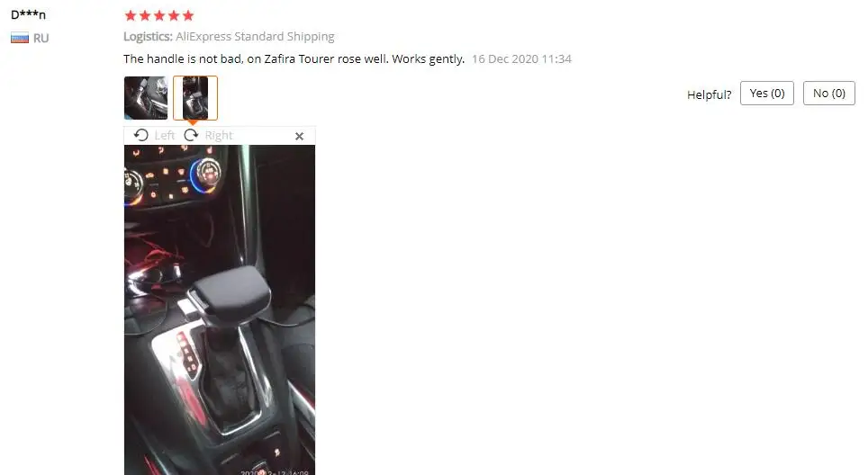The width and height of the screenshot is (868, 475).
Task: Click the AliExpress Standard Shipping text
Action: 255,37
